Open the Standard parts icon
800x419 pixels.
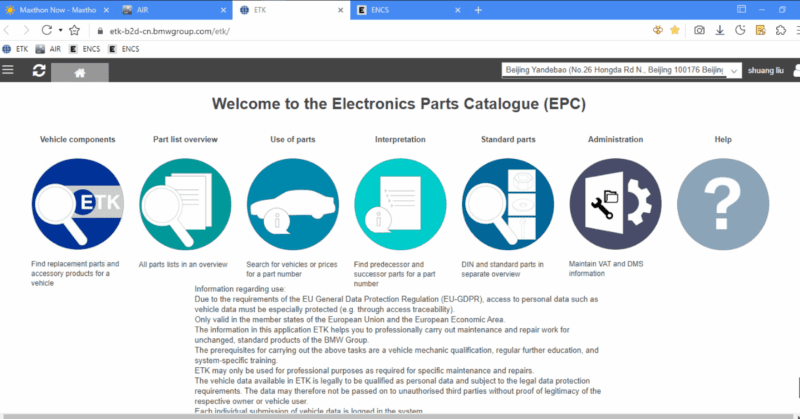pos(508,204)
